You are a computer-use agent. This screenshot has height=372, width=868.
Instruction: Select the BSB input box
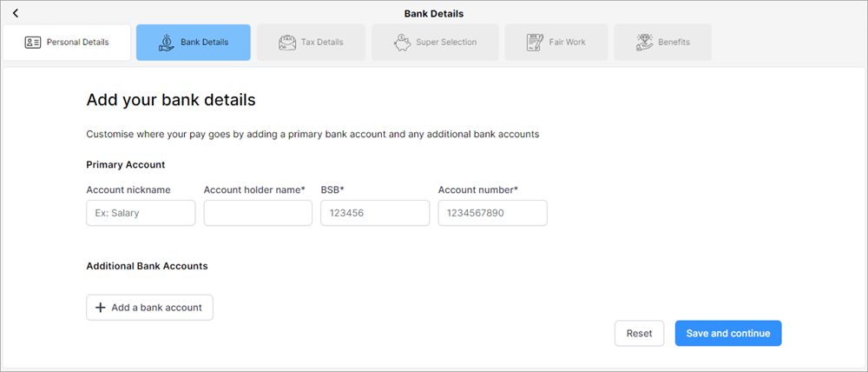pyautogui.click(x=375, y=213)
